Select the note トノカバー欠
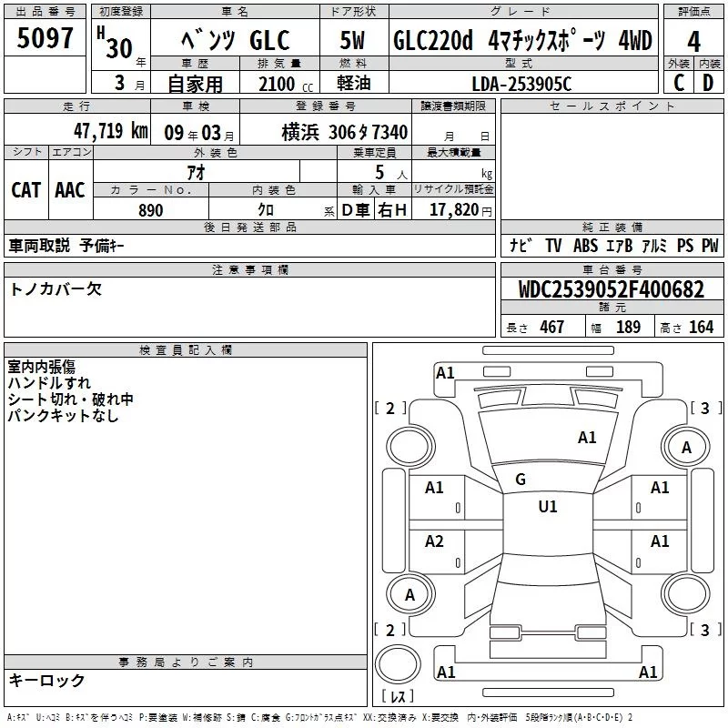This screenshot has width=728, height=728. [56, 289]
